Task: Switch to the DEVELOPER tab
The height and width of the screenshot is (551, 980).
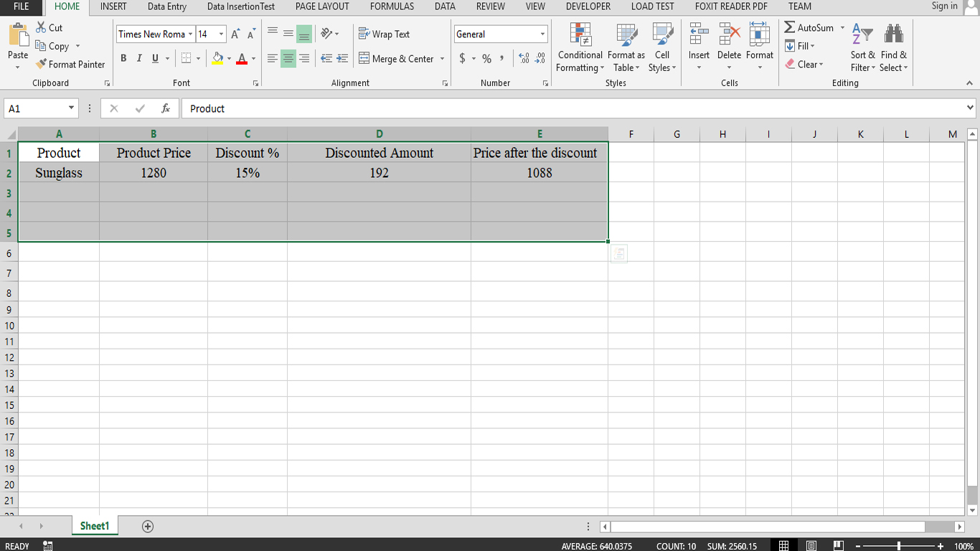Action: [588, 6]
